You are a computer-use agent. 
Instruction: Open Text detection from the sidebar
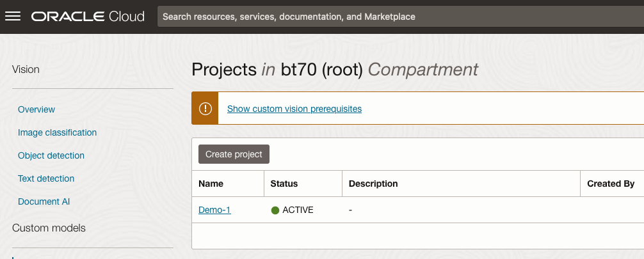pos(46,178)
